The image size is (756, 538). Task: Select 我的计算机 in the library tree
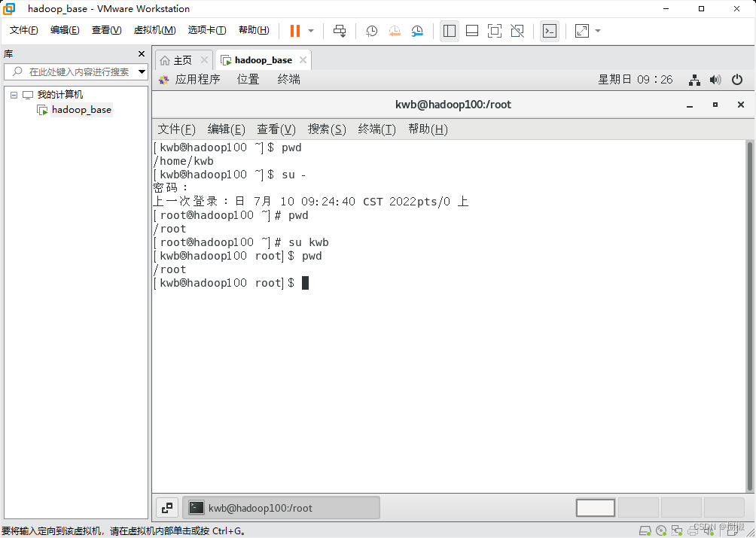coord(59,95)
